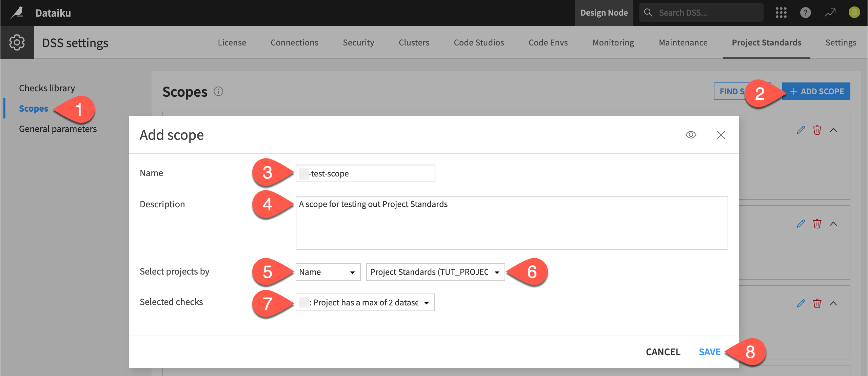Click the DSS settings gear icon

(x=17, y=42)
